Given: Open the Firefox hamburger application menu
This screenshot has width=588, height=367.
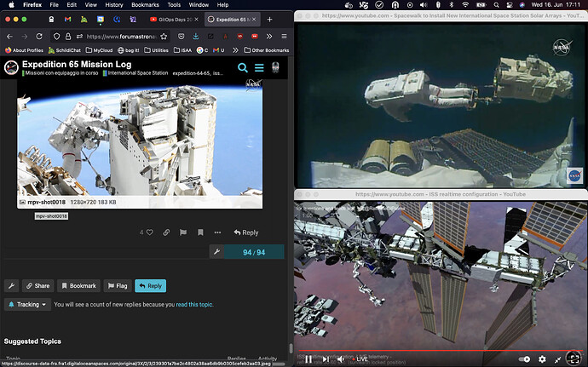Looking at the screenshot, I should (284, 37).
